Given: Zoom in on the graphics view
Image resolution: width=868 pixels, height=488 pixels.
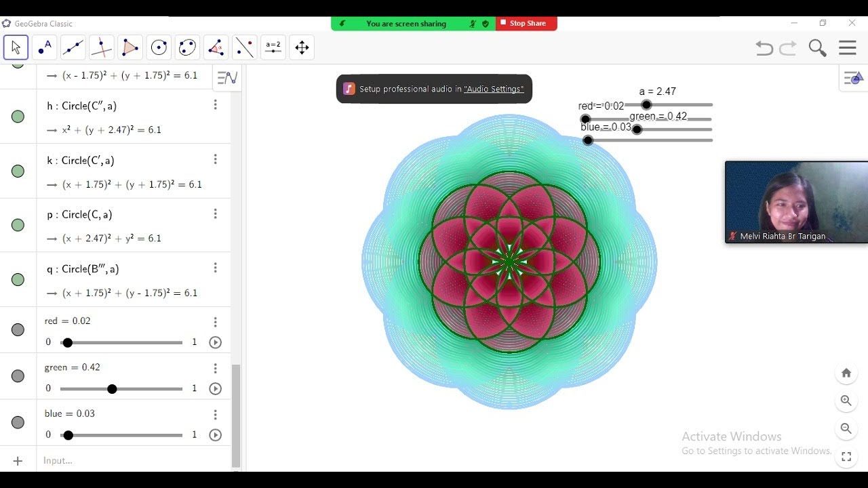Looking at the screenshot, I should click(x=846, y=401).
